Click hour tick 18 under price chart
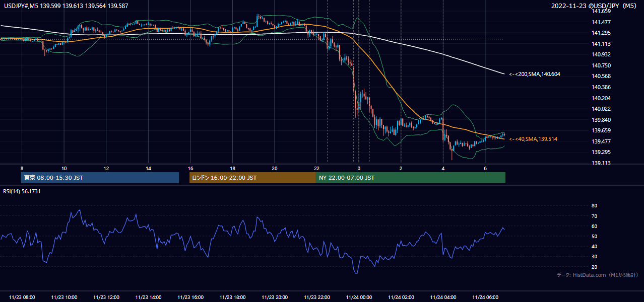The image size is (644, 302). (232, 168)
